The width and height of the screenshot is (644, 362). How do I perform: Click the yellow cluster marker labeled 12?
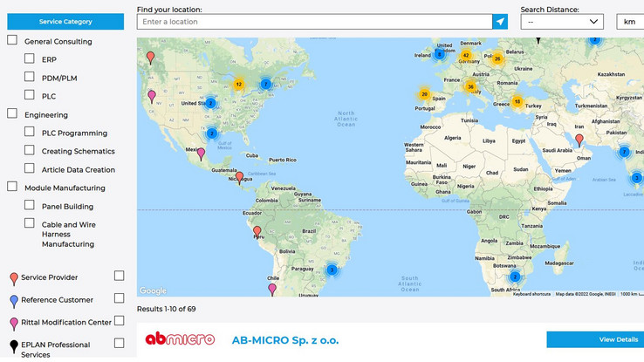(238, 85)
